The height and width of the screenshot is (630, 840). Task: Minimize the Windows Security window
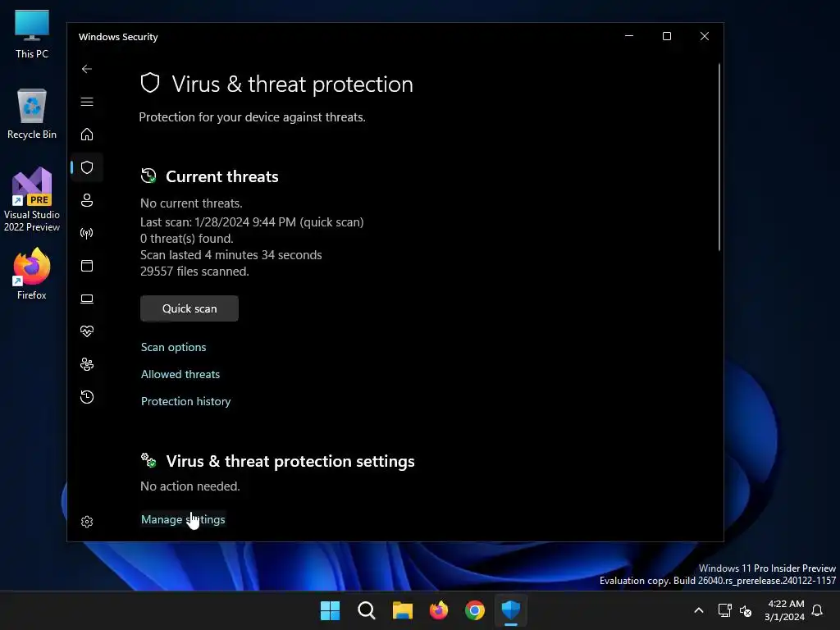point(629,36)
